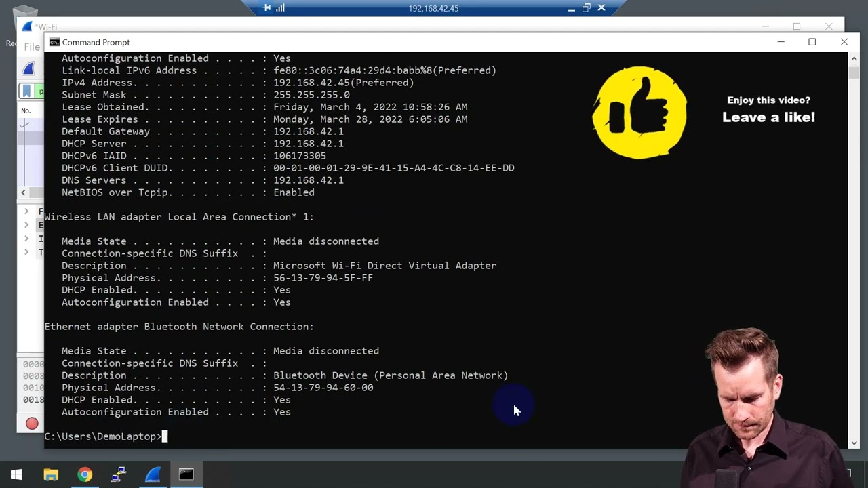The image size is (868, 488).
Task: Expand the fourth (Transmission) tree row in Wireshark details
Action: tap(26, 252)
